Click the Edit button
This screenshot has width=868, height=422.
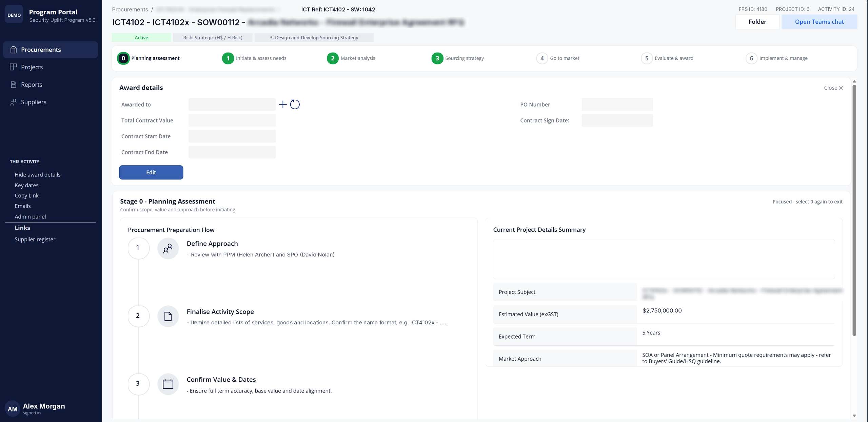click(151, 172)
